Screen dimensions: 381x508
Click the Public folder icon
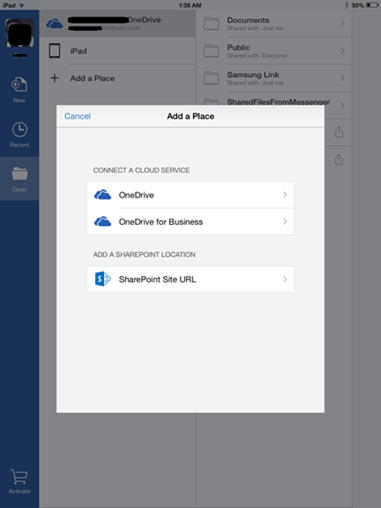click(211, 51)
